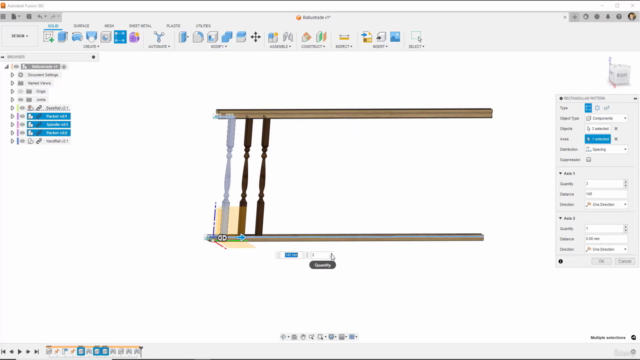Click the Axis 1 Quantity field

604,184
